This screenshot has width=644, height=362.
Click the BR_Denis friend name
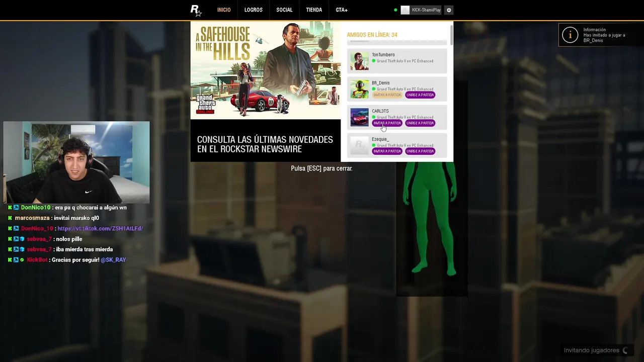[381, 83]
